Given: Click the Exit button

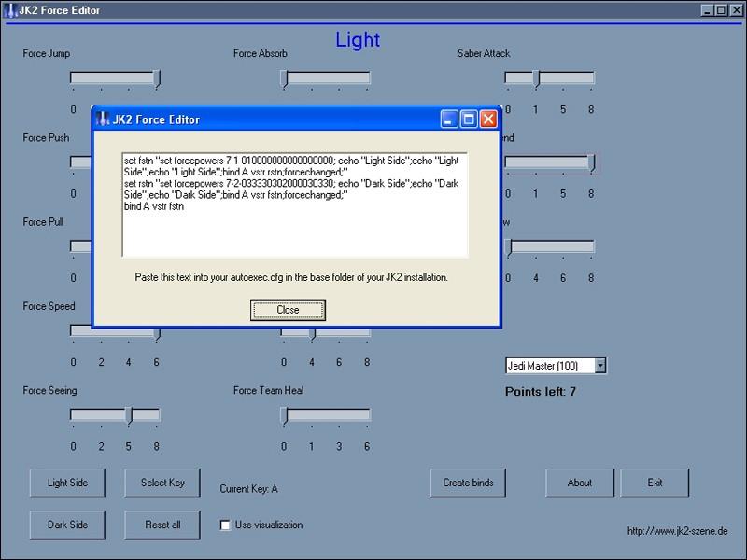Looking at the screenshot, I should [x=655, y=483].
